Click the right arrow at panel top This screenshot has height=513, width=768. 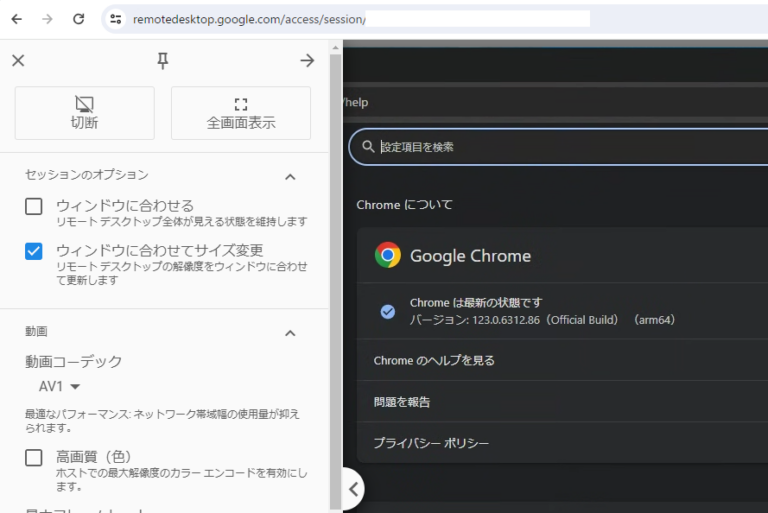click(307, 60)
